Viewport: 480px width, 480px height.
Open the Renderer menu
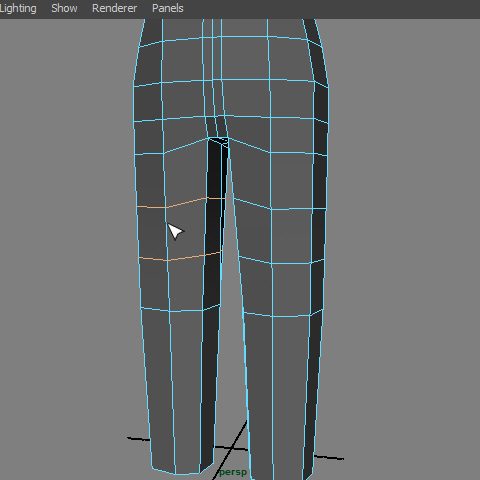pyautogui.click(x=114, y=8)
